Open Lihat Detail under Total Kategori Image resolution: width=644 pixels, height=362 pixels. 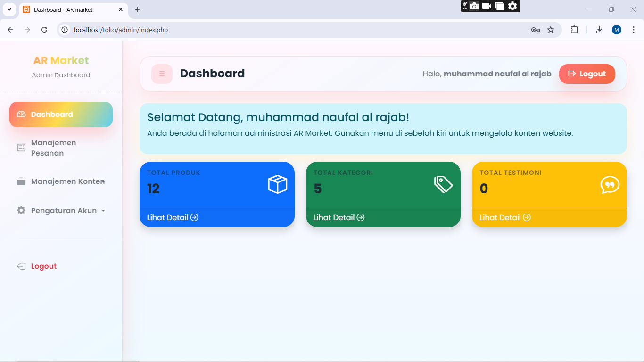[x=339, y=217]
